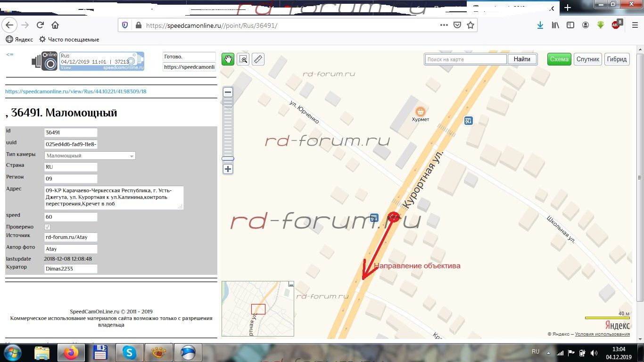Open the Яндекс bookmark
The width and height of the screenshot is (644, 362).
point(19,40)
